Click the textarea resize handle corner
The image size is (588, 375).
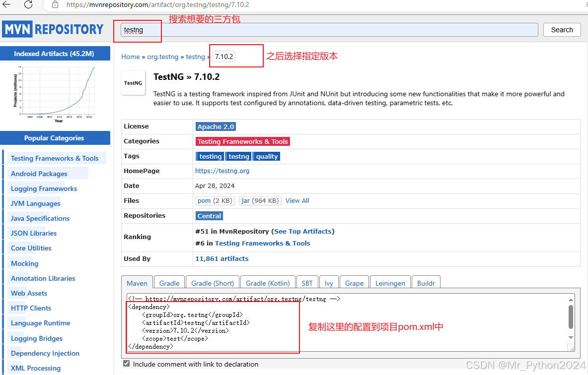click(571, 348)
